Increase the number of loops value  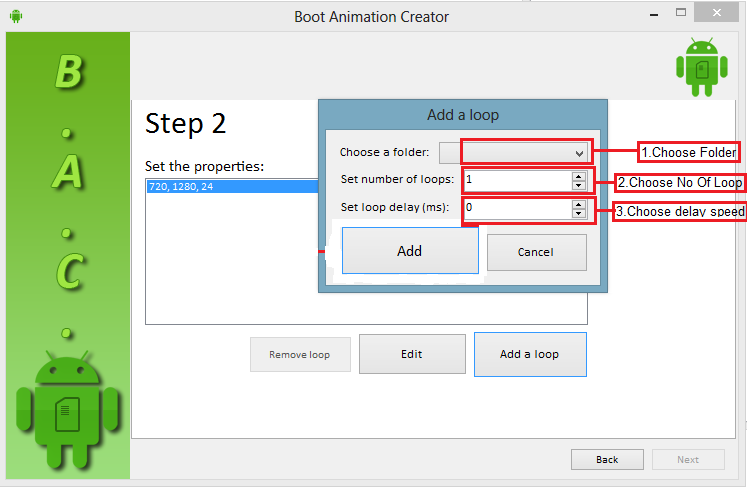tap(578, 176)
